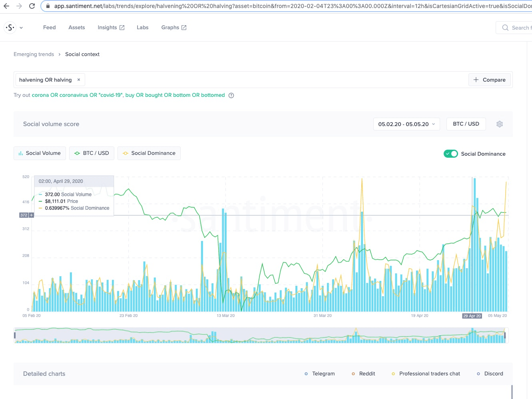Open the help question mark icon
This screenshot has height=399, width=532.
(231, 95)
